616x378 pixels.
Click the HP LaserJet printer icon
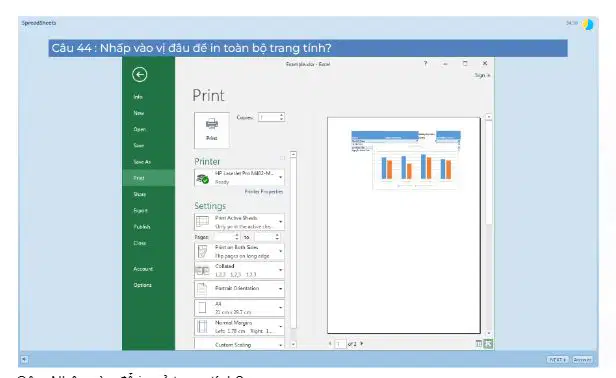point(203,178)
